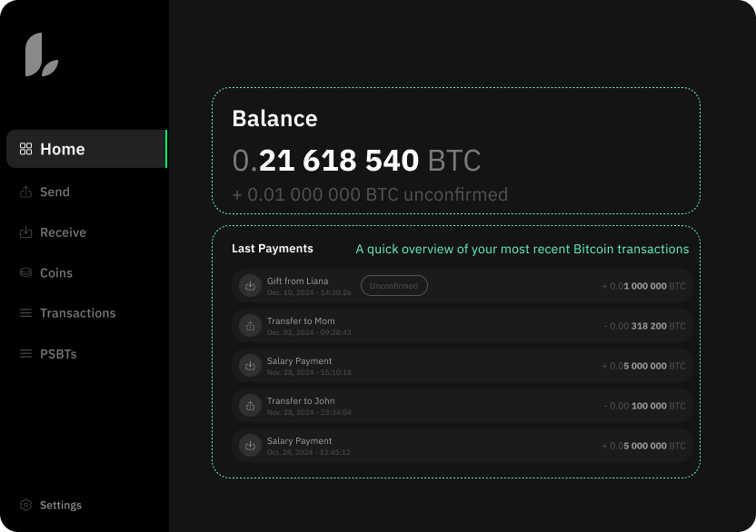
Task: Click the 0.21 618 540 BTC balance
Action: click(x=356, y=161)
